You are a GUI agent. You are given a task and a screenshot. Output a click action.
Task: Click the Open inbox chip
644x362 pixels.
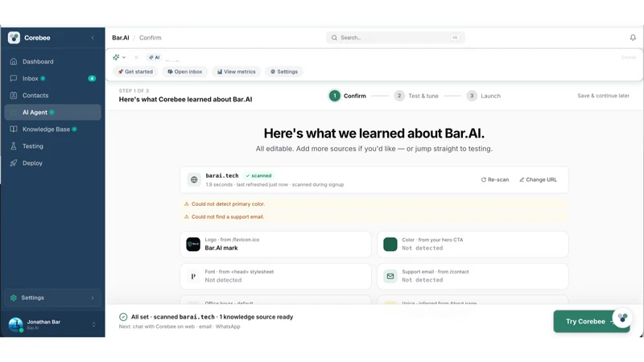pos(185,72)
